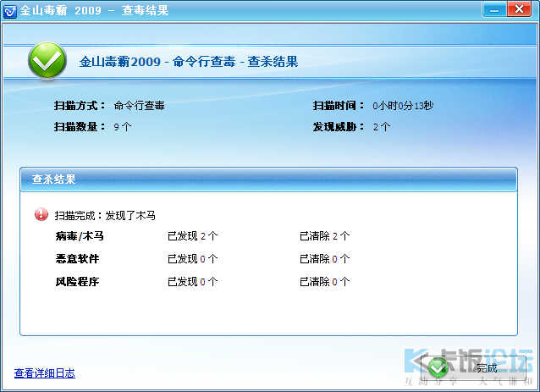Click the 扫描时间 label

(339, 105)
